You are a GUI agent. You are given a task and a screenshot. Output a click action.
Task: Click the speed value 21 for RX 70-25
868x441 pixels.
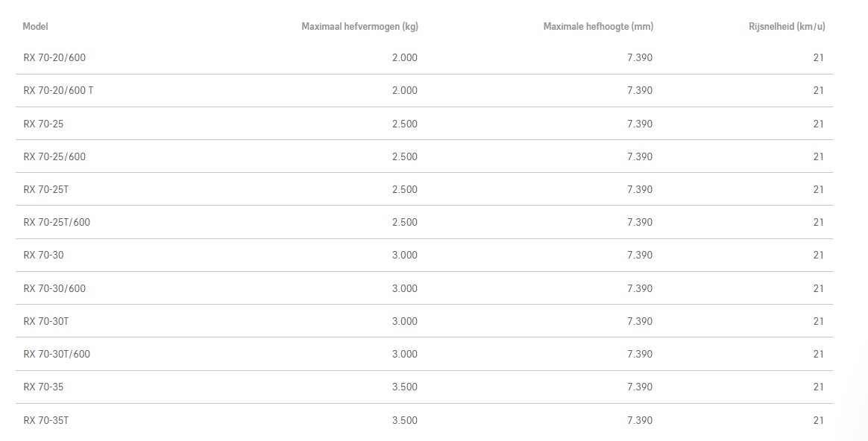pos(818,124)
